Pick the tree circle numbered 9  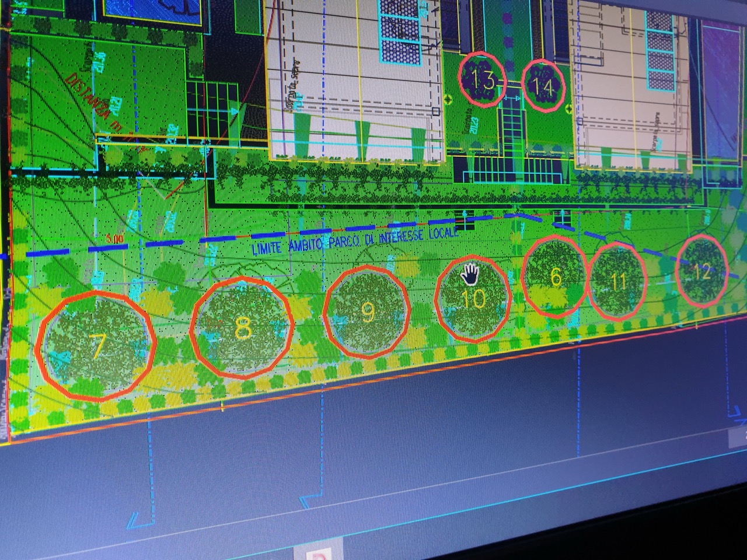point(366,312)
